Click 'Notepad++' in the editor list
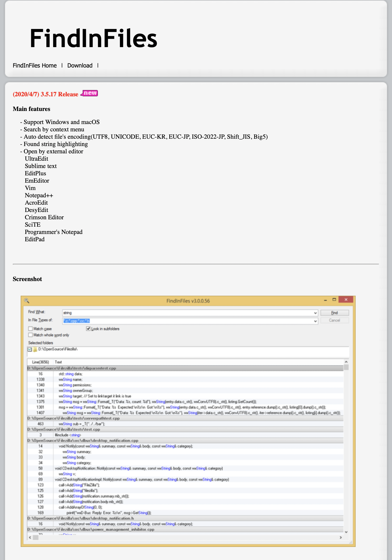 (x=39, y=195)
